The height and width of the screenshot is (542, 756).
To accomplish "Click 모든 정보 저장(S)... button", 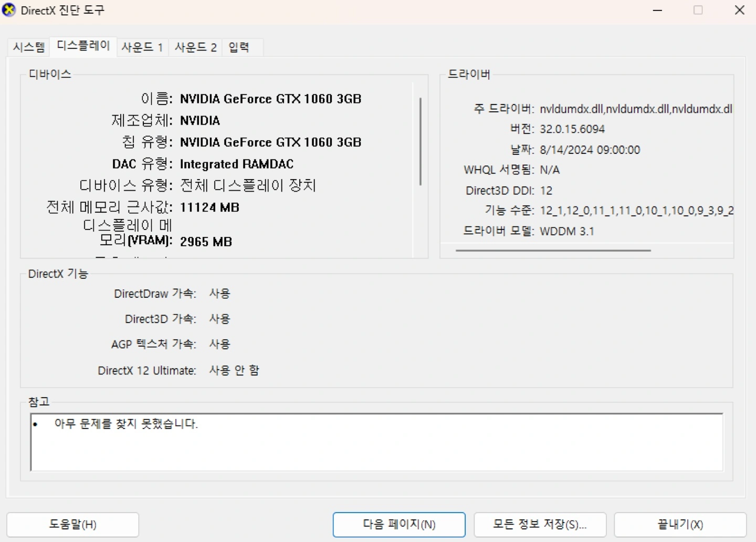I will (540, 525).
